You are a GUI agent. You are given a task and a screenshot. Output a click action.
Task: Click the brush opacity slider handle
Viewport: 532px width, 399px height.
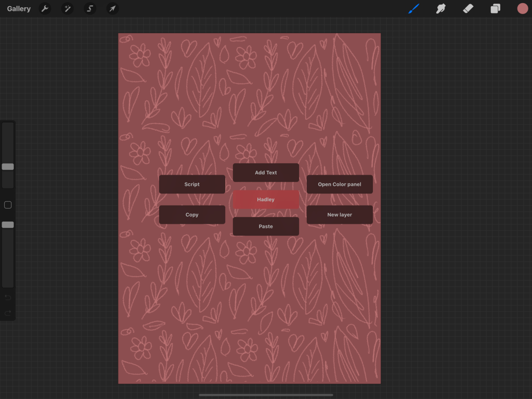[x=8, y=225]
